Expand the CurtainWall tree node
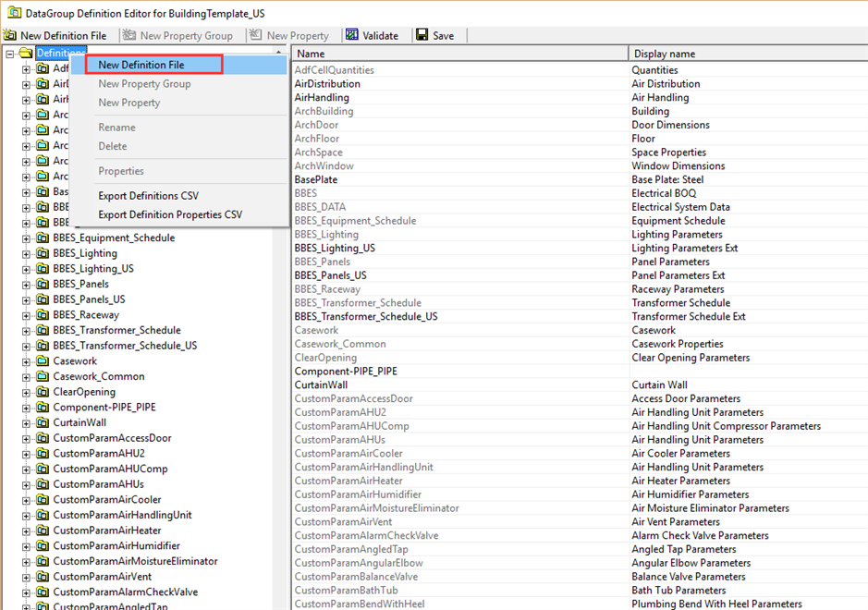The image size is (868, 610). pyautogui.click(x=26, y=424)
